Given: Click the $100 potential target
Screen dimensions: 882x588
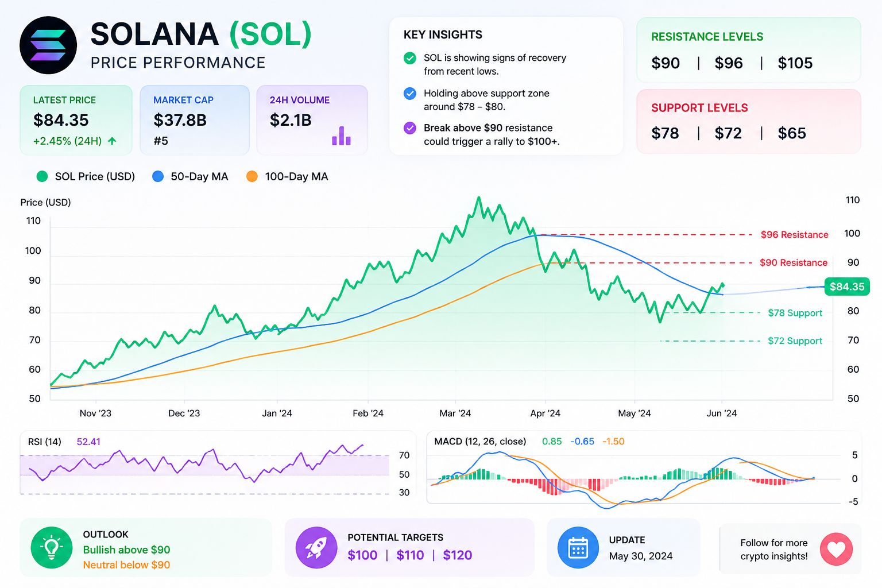Looking at the screenshot, I should click(362, 555).
